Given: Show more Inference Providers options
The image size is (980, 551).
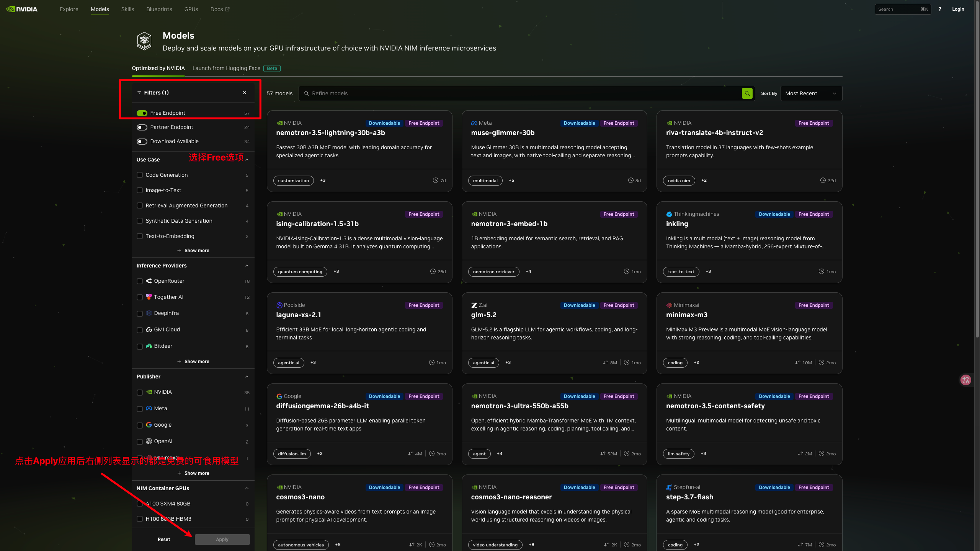Looking at the screenshot, I should coord(193,362).
